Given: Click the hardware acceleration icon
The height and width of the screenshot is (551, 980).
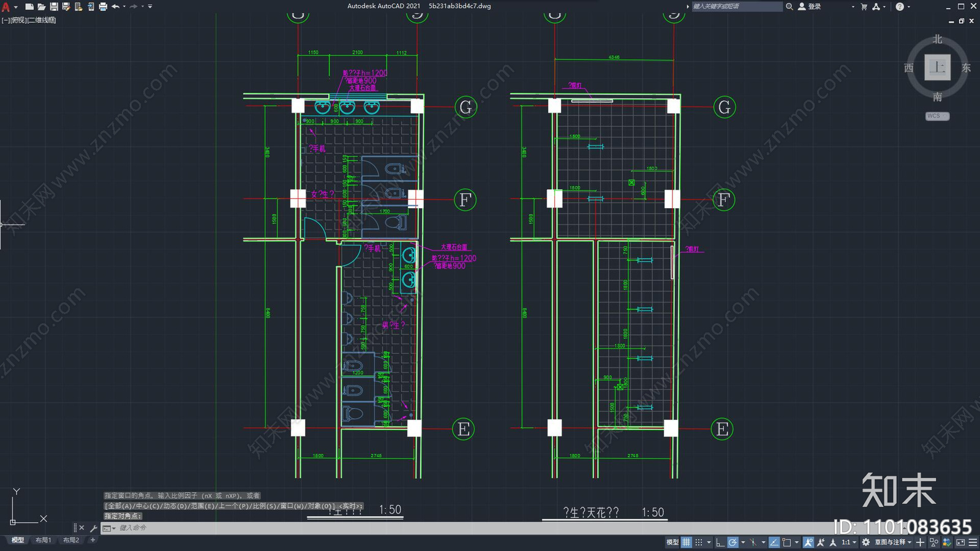Looking at the screenshot, I should [x=947, y=542].
